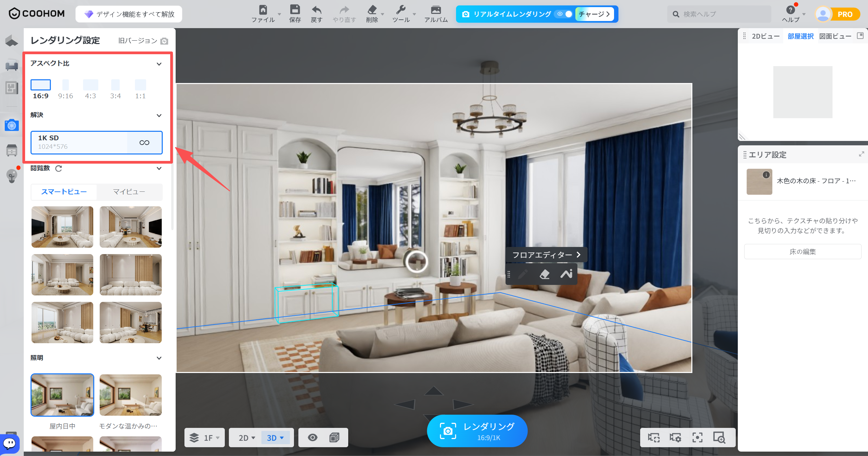Screen dimensions: 868x456
Task: Click デザイン機能をすべて解放 upgrade button
Action: point(129,14)
